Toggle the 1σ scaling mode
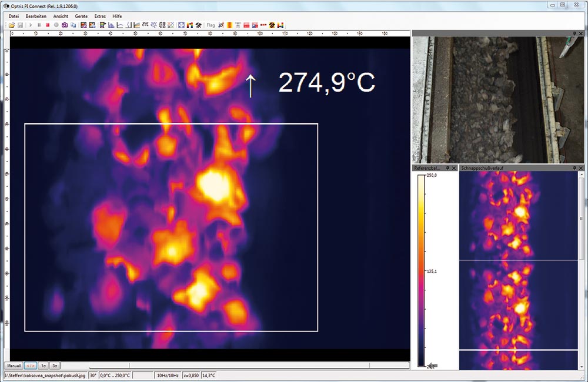The image size is (588, 382). point(44,365)
